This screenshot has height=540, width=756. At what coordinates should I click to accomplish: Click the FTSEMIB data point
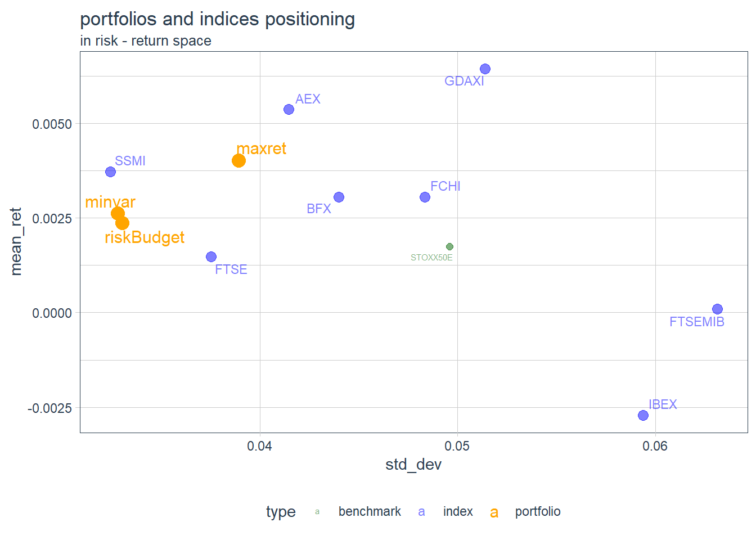(717, 309)
